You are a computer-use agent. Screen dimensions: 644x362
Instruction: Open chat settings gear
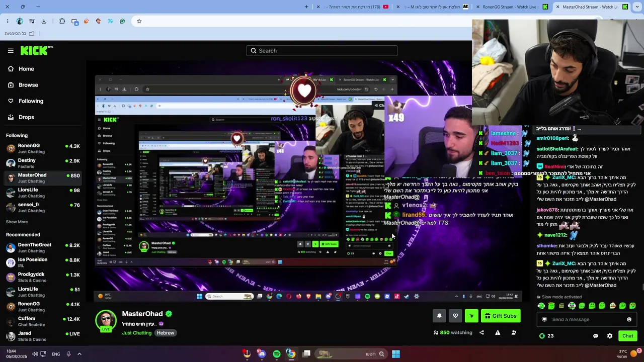(610, 336)
